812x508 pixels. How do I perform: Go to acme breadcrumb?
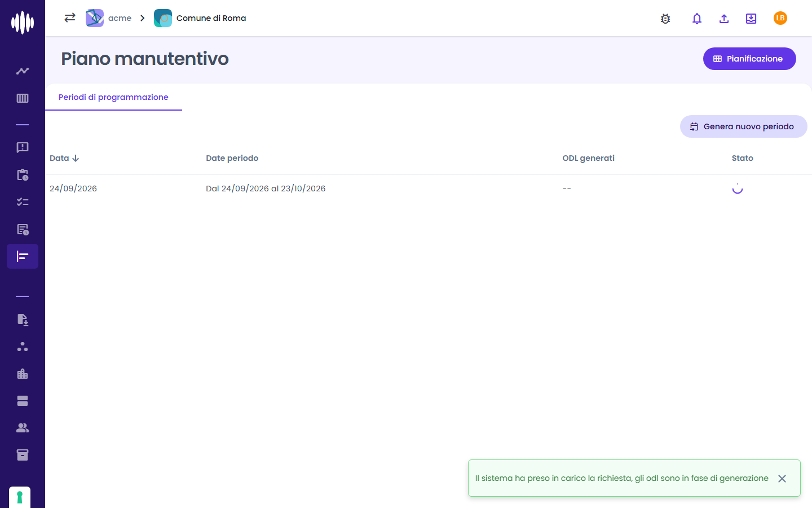pos(109,18)
